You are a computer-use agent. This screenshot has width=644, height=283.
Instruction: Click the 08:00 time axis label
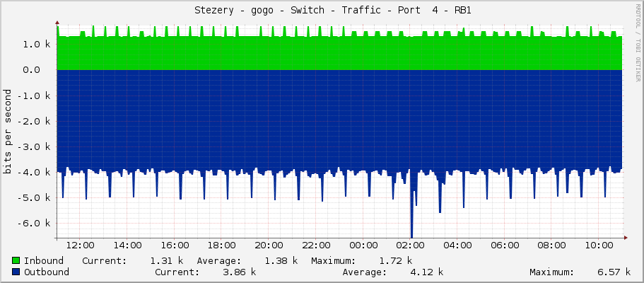click(x=551, y=246)
